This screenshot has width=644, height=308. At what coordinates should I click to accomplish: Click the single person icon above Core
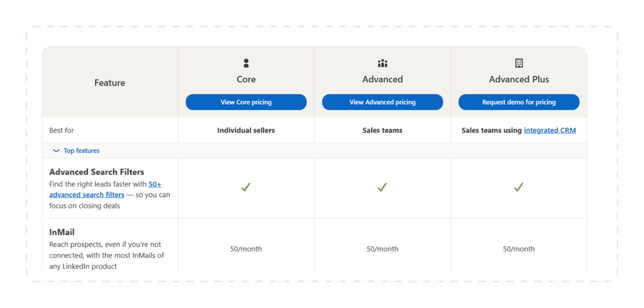pos(246,63)
